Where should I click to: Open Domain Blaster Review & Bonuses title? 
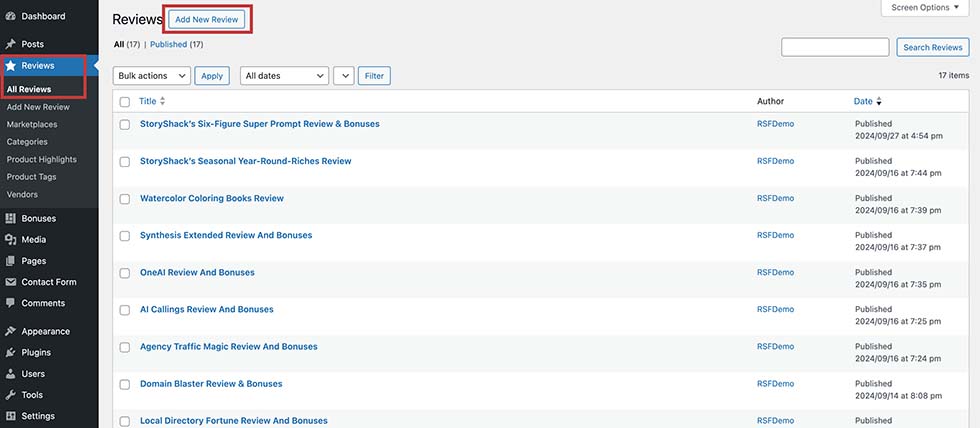(x=211, y=384)
